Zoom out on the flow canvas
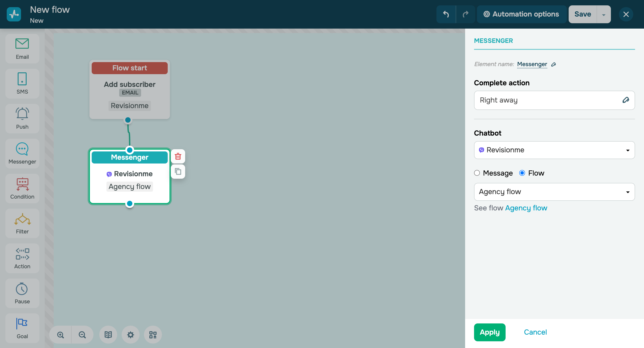This screenshot has width=644, height=348. pos(82,335)
